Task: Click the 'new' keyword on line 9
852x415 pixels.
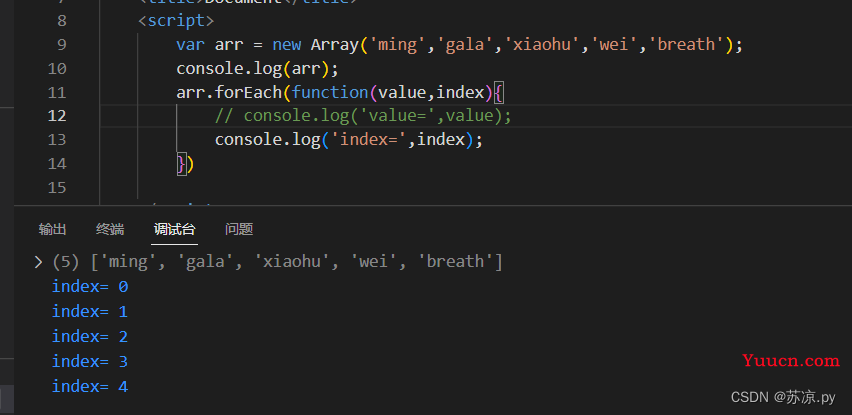Action: [286, 45]
